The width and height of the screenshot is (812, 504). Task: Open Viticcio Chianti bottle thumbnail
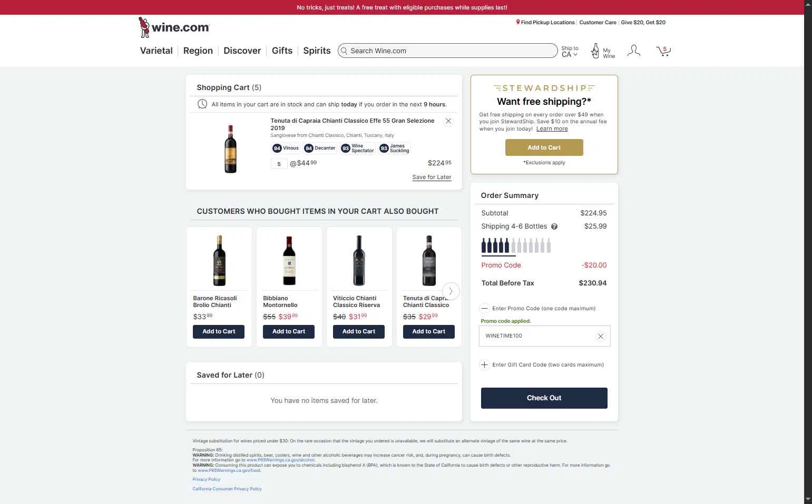click(359, 260)
